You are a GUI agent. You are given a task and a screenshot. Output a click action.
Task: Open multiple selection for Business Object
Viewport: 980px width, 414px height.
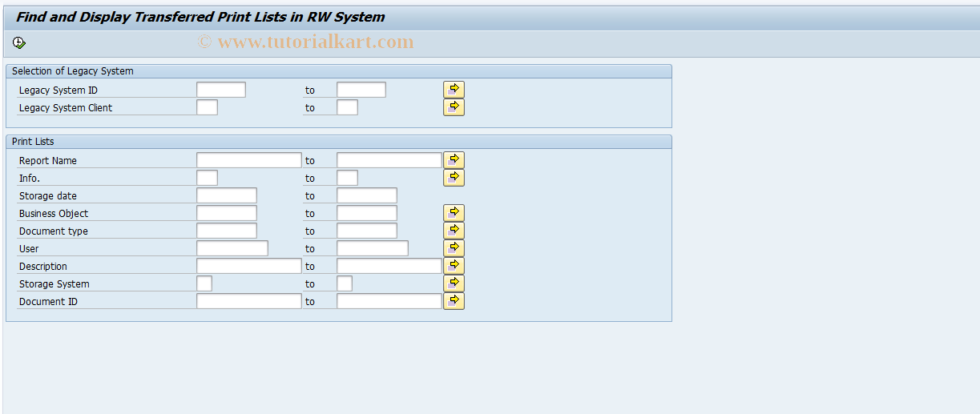pyautogui.click(x=454, y=213)
